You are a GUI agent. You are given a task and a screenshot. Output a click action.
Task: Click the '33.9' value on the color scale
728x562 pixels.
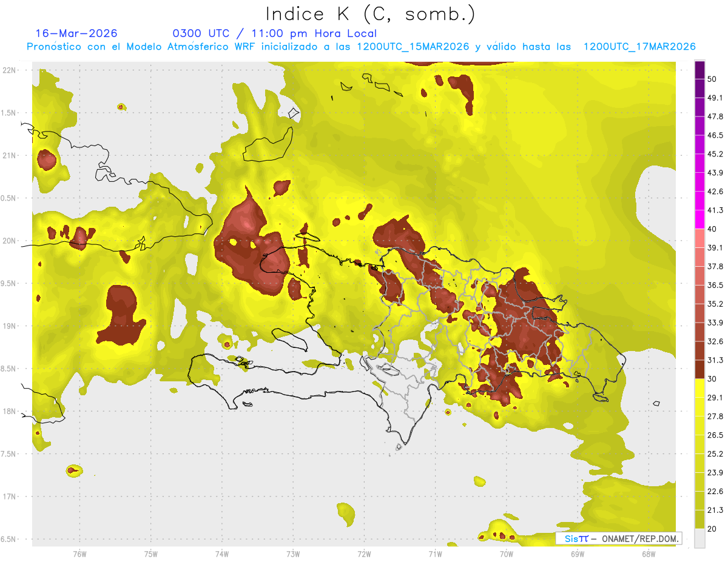715,323
